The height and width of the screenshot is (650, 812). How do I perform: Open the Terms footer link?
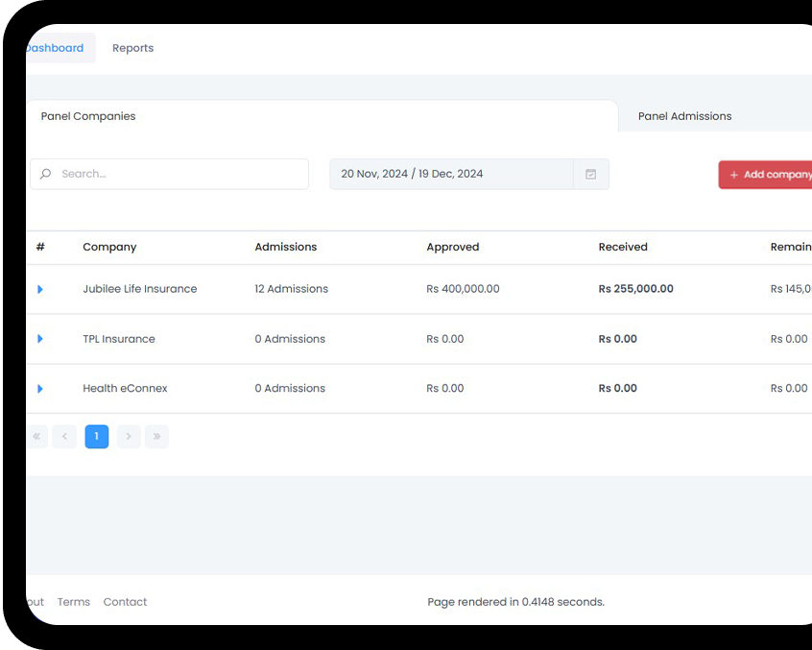point(73,602)
